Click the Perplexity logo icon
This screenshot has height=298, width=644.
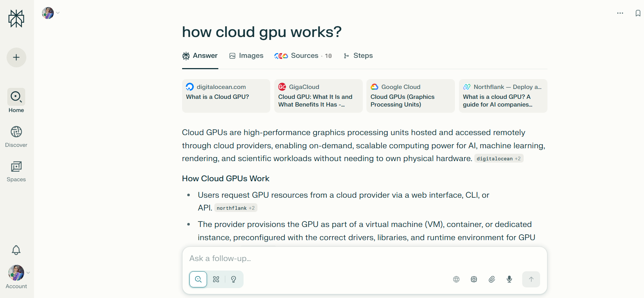16,18
